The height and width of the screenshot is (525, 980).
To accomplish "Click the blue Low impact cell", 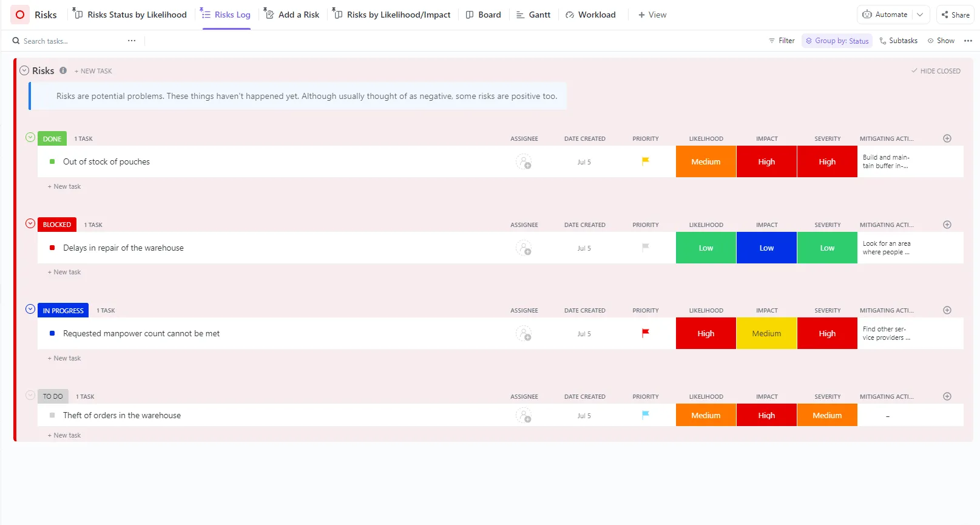I will tap(766, 248).
